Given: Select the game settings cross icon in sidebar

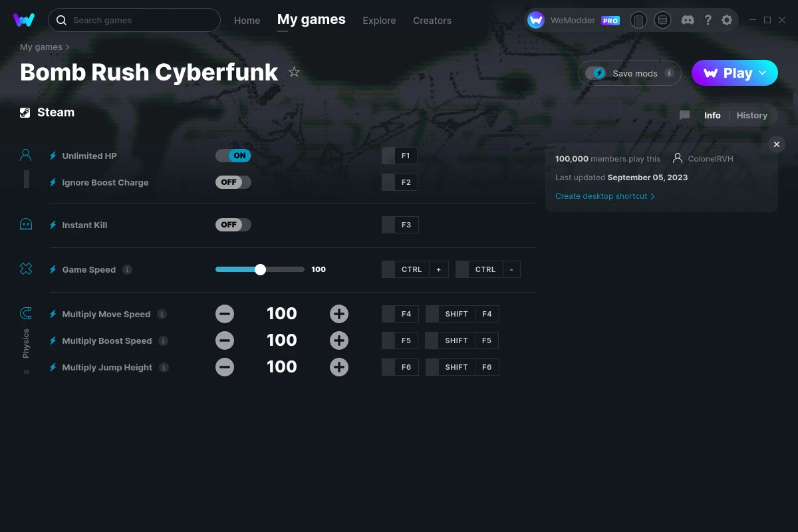Looking at the screenshot, I should tap(25, 269).
